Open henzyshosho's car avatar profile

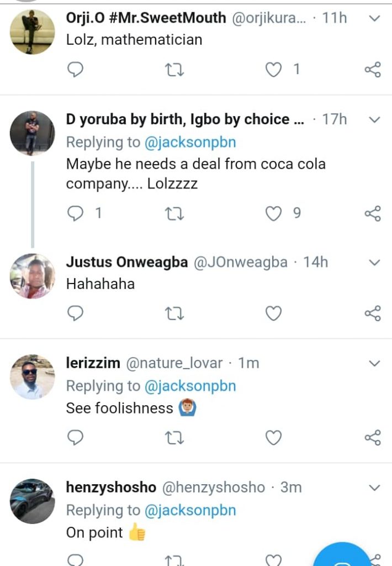tap(33, 501)
